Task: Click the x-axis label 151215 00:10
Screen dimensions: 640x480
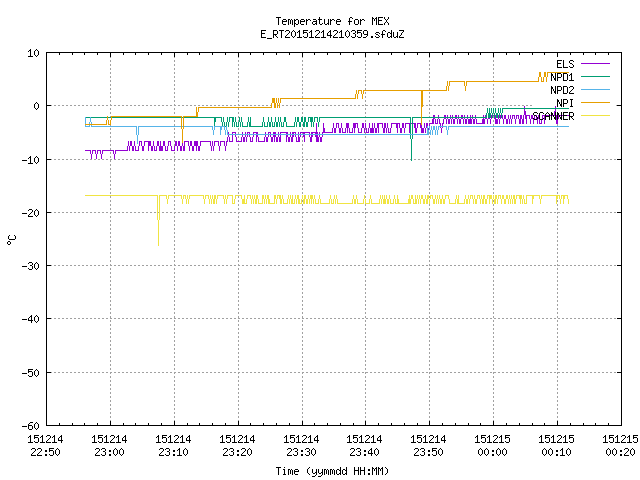Action: [x=557, y=446]
